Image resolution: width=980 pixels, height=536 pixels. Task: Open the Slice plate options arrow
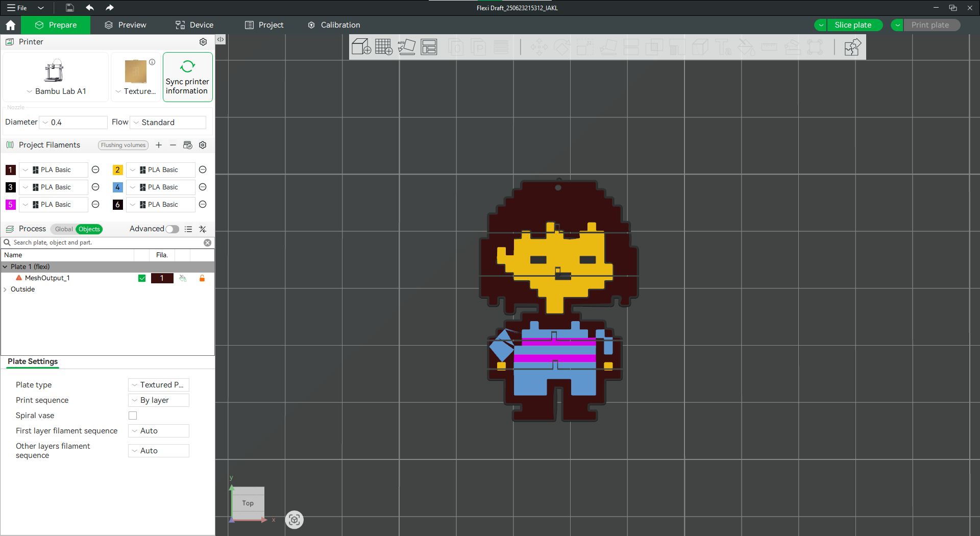coord(821,25)
